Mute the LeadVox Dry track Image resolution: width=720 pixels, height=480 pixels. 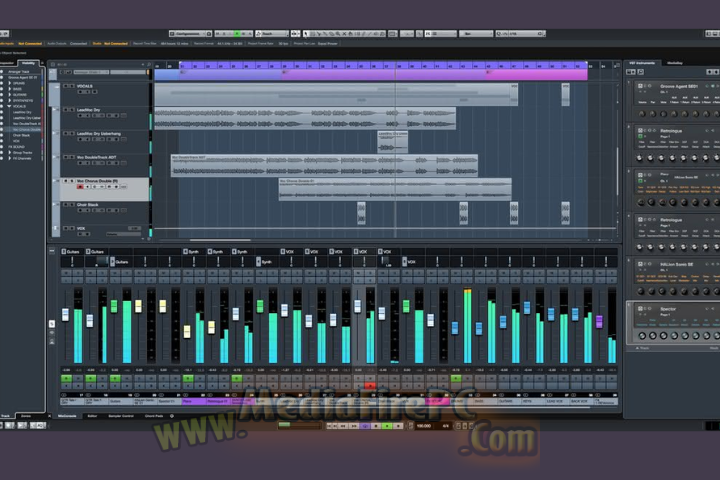pyautogui.click(x=66, y=110)
